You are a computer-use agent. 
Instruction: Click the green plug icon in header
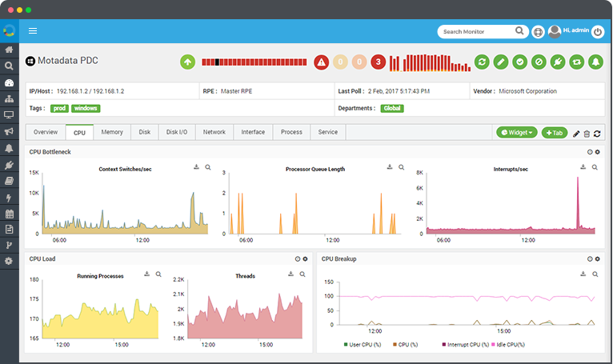pyautogui.click(x=559, y=62)
